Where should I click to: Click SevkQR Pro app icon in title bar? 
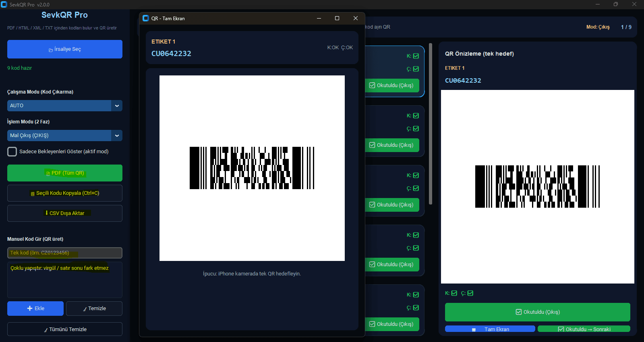(4, 4)
